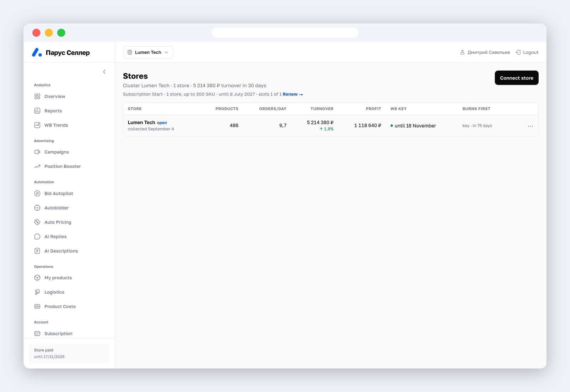Click the Autobidder target icon
570x392 pixels.
tap(37, 208)
